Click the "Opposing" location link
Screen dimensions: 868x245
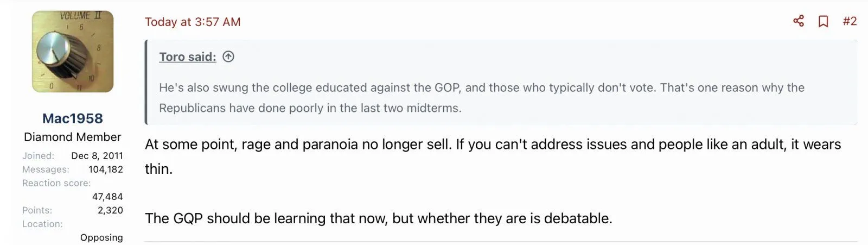[101, 237]
